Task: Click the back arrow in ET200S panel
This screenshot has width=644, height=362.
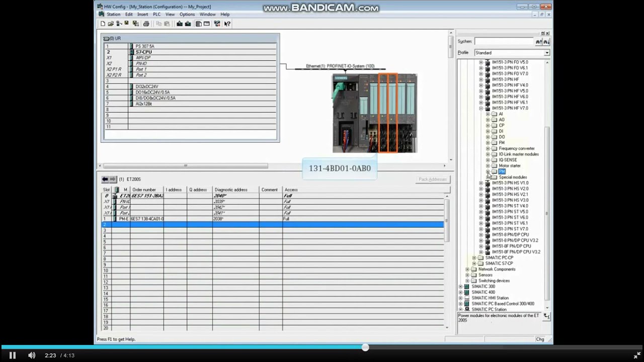Action: (x=105, y=179)
